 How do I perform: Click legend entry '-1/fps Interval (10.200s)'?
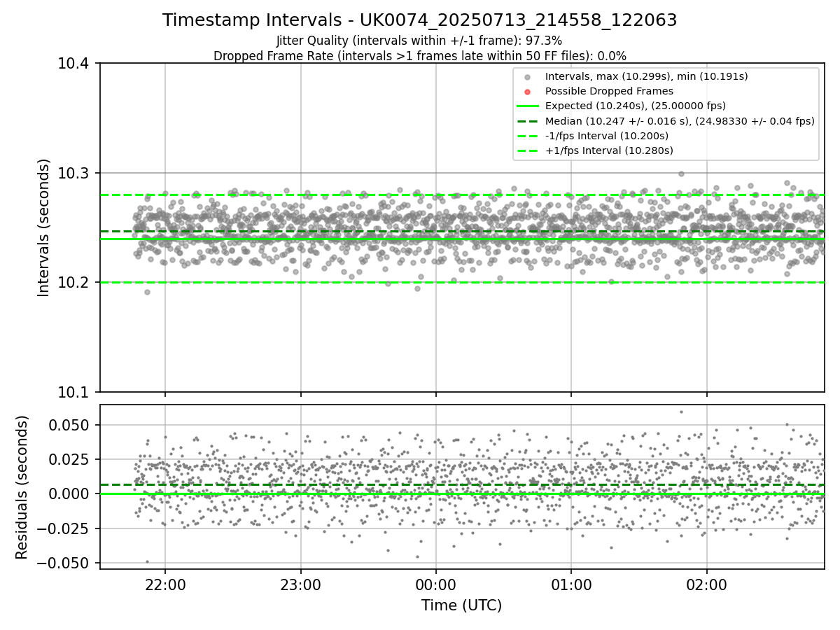click(x=608, y=136)
